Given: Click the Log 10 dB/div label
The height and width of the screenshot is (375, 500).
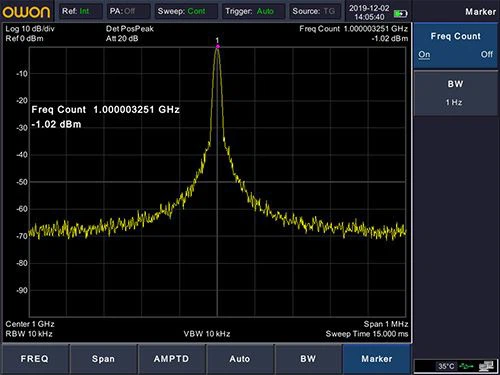Looking at the screenshot, I should 30,29.
